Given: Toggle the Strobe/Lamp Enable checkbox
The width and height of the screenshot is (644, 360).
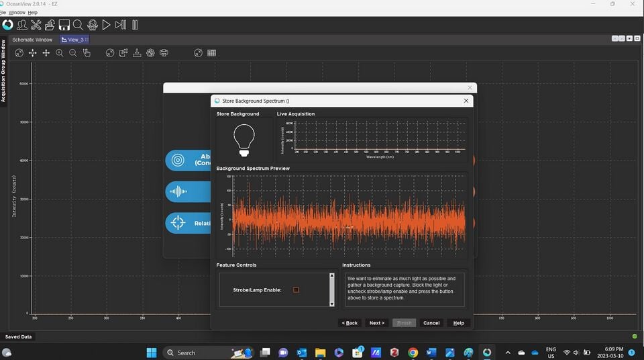Looking at the screenshot, I should [296, 290].
